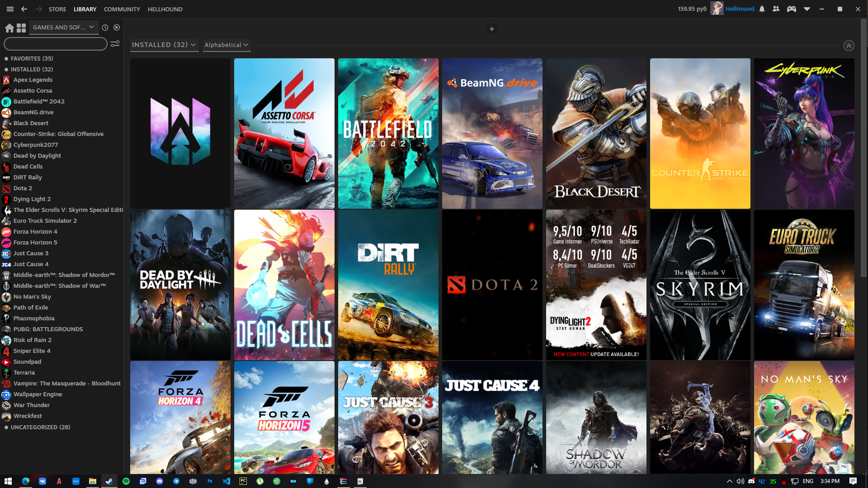Viewport: 868px width, 488px height.
Task: Open volume control in the system tray
Action: click(741, 482)
